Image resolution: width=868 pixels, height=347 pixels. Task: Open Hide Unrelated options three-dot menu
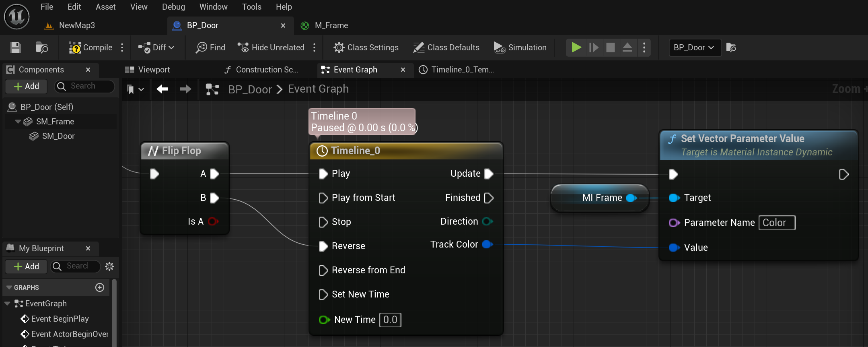tap(315, 48)
